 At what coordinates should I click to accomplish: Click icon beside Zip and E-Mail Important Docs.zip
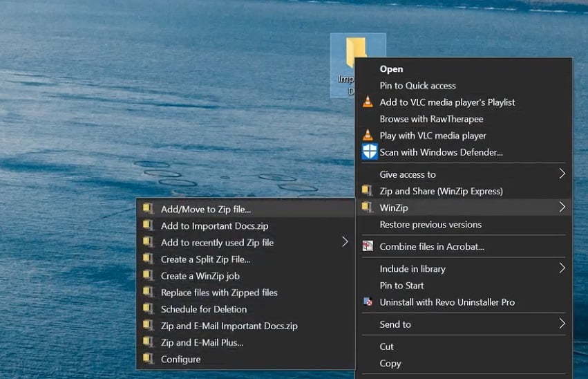(x=148, y=325)
